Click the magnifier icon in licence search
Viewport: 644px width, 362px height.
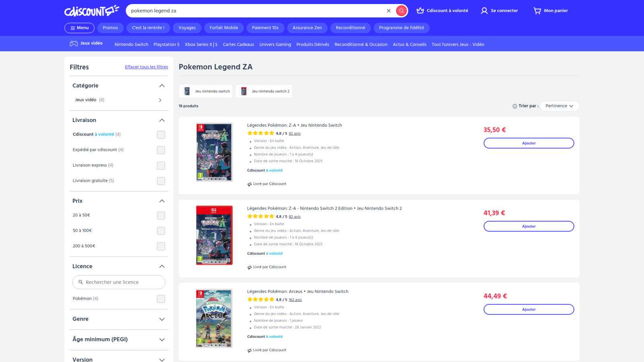[x=80, y=282]
